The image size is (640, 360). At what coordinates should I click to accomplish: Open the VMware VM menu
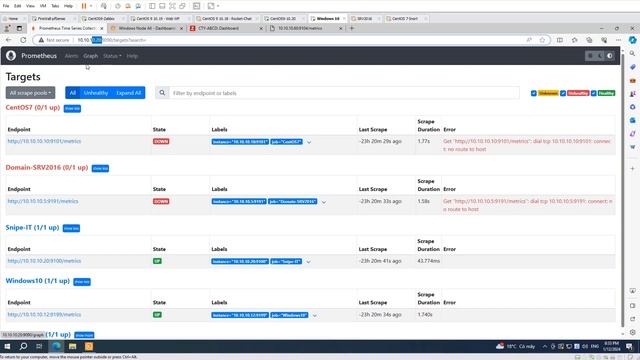pyautogui.click(x=43, y=6)
